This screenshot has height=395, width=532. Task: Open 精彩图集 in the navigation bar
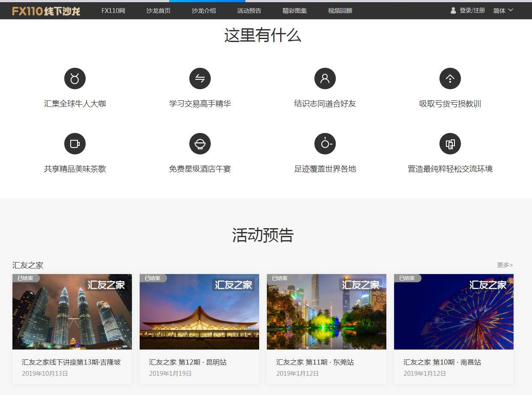[x=295, y=11]
